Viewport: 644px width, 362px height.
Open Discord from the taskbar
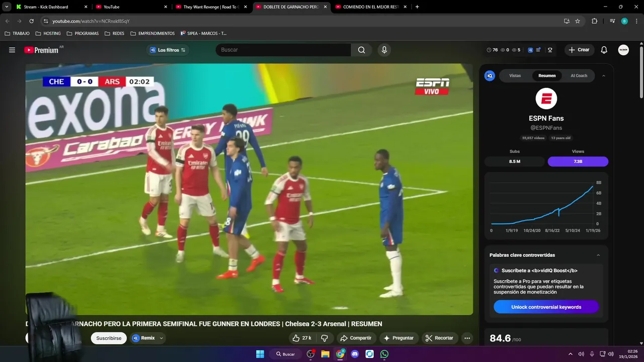(x=355, y=354)
